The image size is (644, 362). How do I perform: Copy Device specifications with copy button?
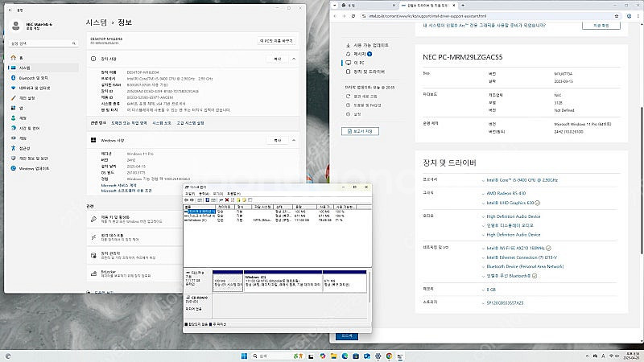278,59
